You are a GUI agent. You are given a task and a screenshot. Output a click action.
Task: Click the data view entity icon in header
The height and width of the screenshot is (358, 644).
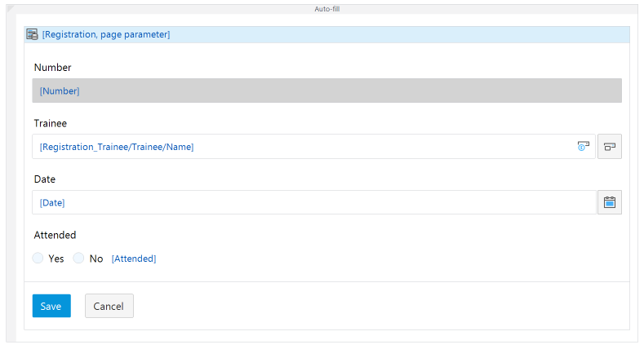pyautogui.click(x=32, y=34)
